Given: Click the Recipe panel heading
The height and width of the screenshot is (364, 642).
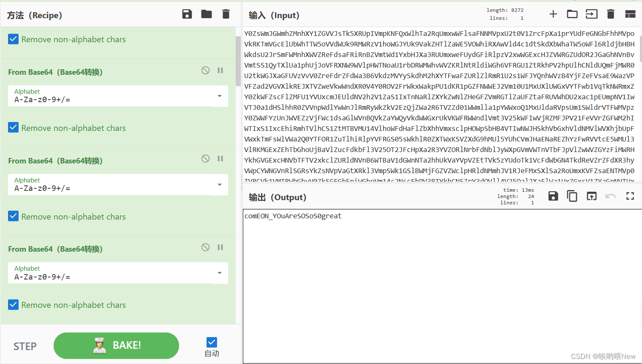Looking at the screenshot, I should [x=35, y=15].
